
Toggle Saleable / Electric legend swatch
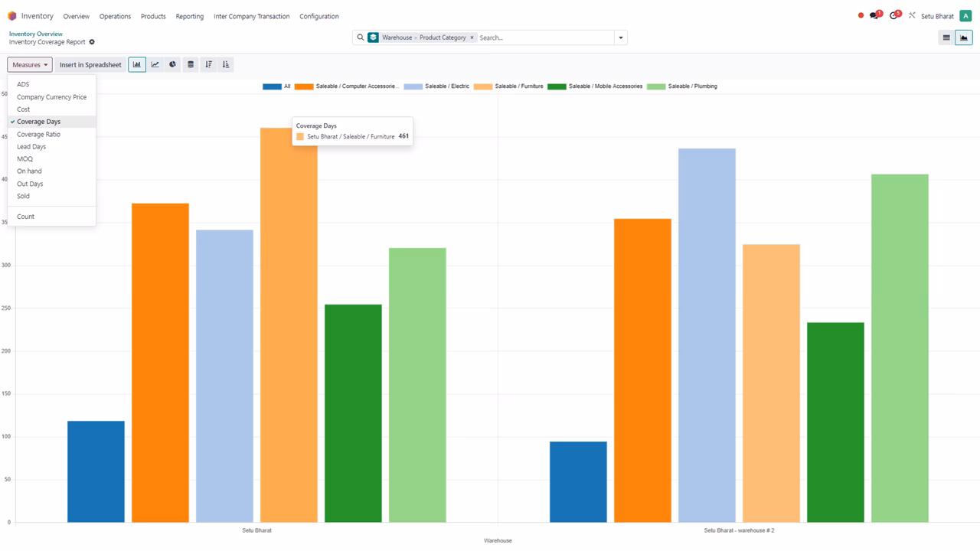coord(413,86)
